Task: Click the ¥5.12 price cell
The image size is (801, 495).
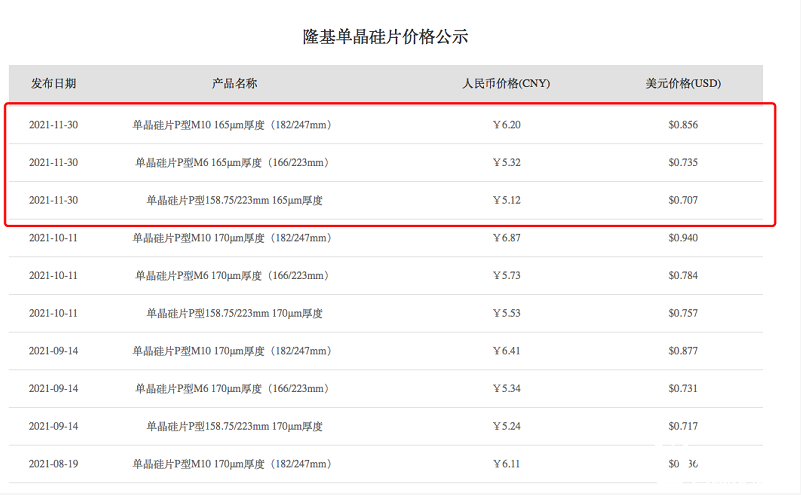Action: coord(507,200)
